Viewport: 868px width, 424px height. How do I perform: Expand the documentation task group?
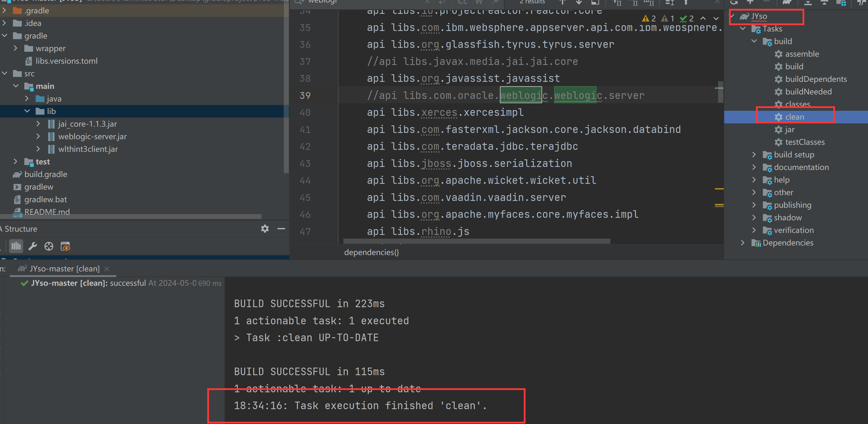pyautogui.click(x=754, y=167)
